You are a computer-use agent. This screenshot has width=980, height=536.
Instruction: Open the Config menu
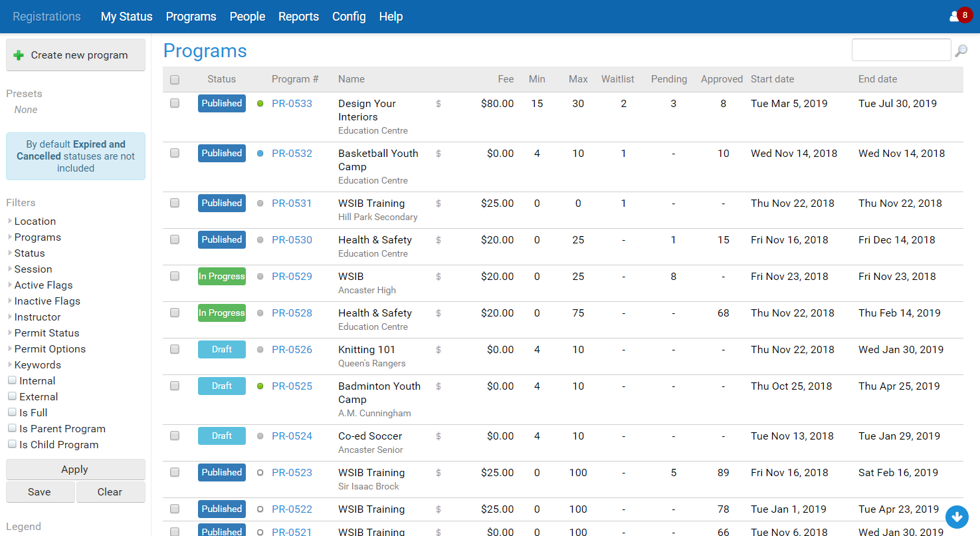click(349, 17)
